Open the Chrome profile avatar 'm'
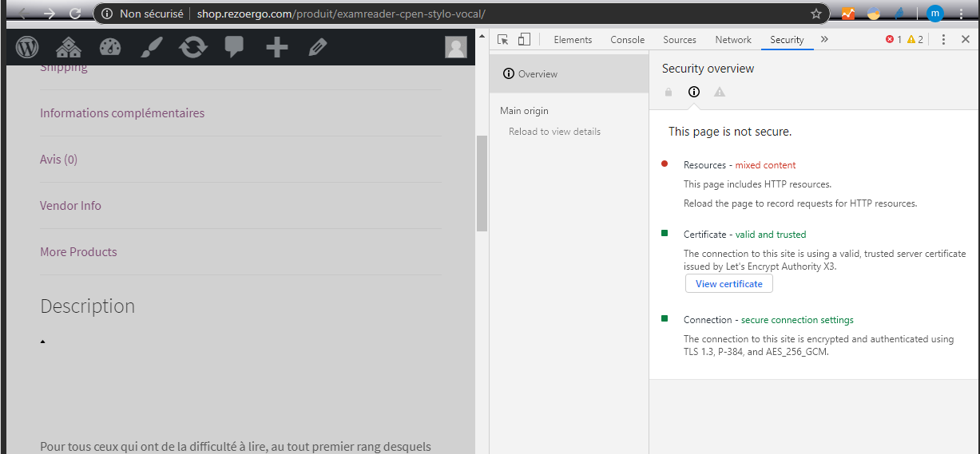Image resolution: width=980 pixels, height=454 pixels. click(x=934, y=14)
